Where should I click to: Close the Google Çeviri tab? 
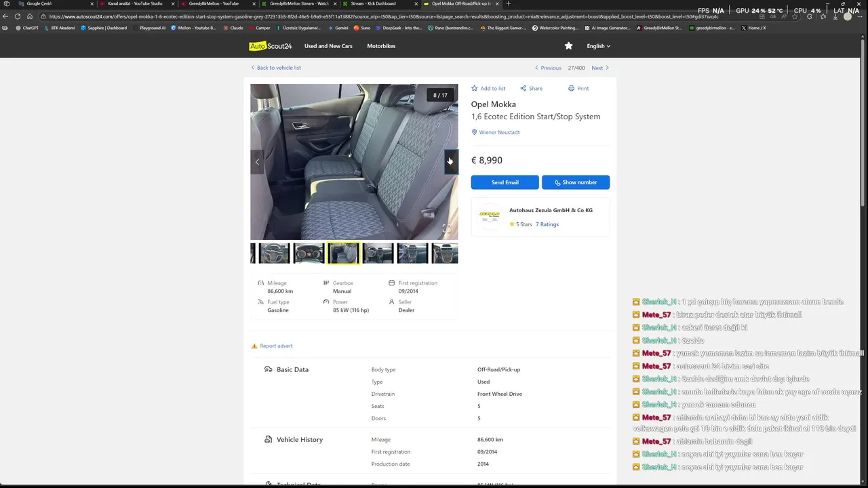92,3
